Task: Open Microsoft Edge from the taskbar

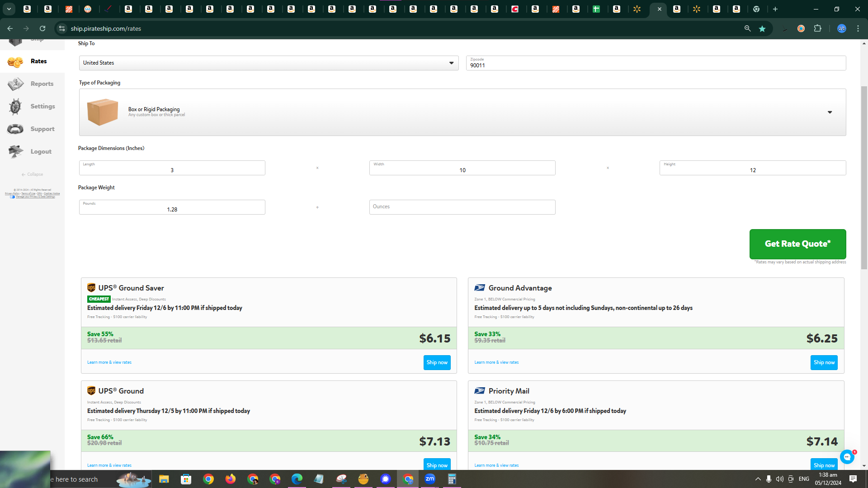Action: coord(297,479)
